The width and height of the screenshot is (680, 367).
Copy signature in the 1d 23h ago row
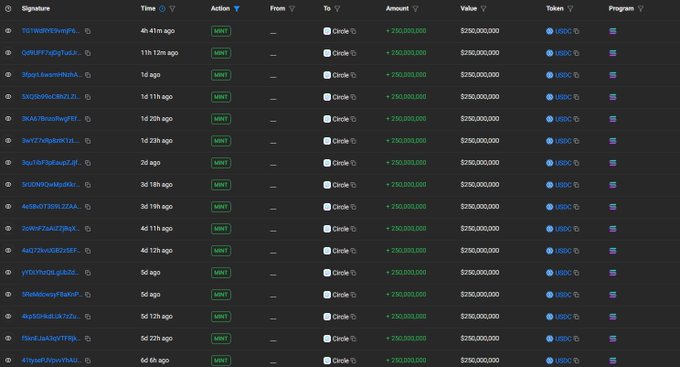coord(88,141)
